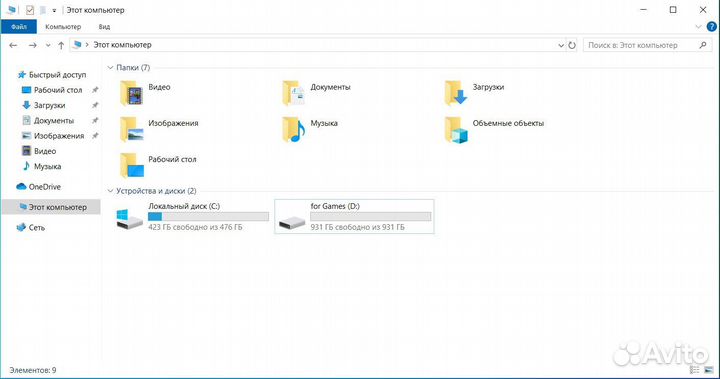Click the window system icon in title bar
720x379 pixels.
[x=11, y=10]
